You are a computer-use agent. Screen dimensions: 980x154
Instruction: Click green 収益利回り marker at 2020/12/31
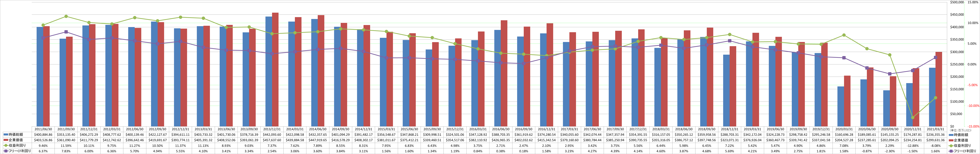(913, 117)
